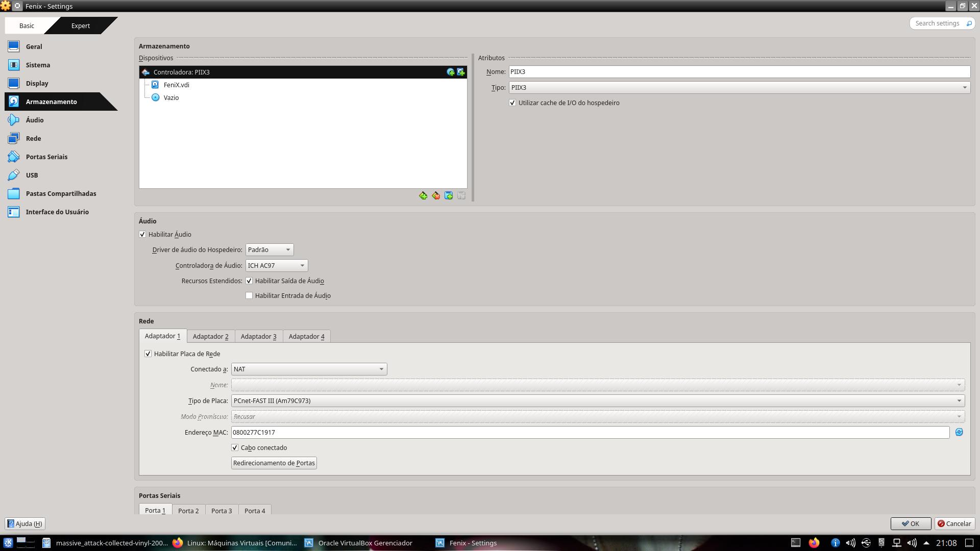Open the Tipo de Placa dropdown

597,400
